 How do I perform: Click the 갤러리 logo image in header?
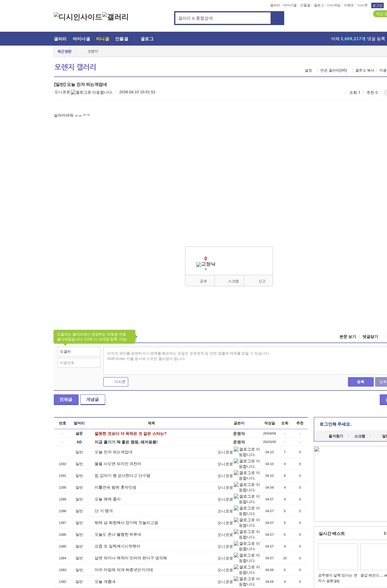coord(115,17)
